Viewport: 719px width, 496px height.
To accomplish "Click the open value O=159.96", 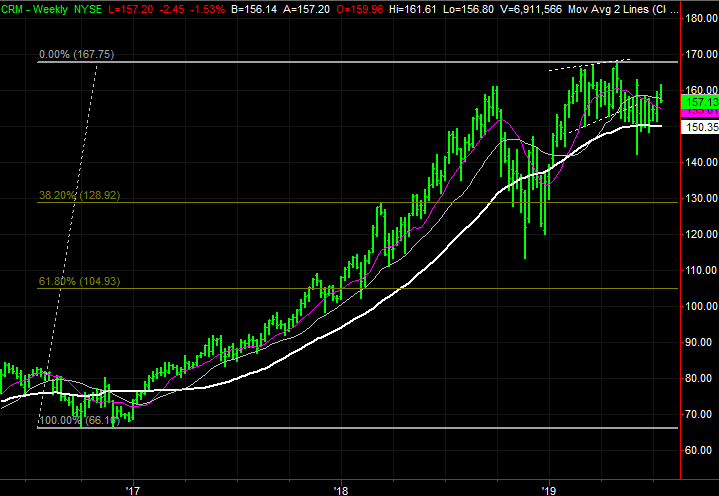I will [360, 9].
